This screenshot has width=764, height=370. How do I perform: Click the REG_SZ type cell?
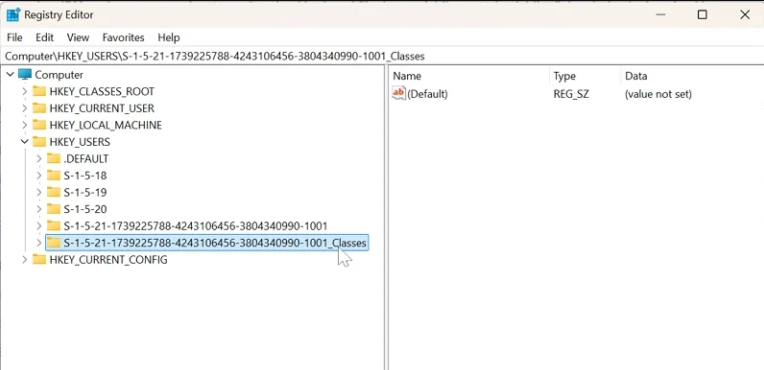point(571,94)
